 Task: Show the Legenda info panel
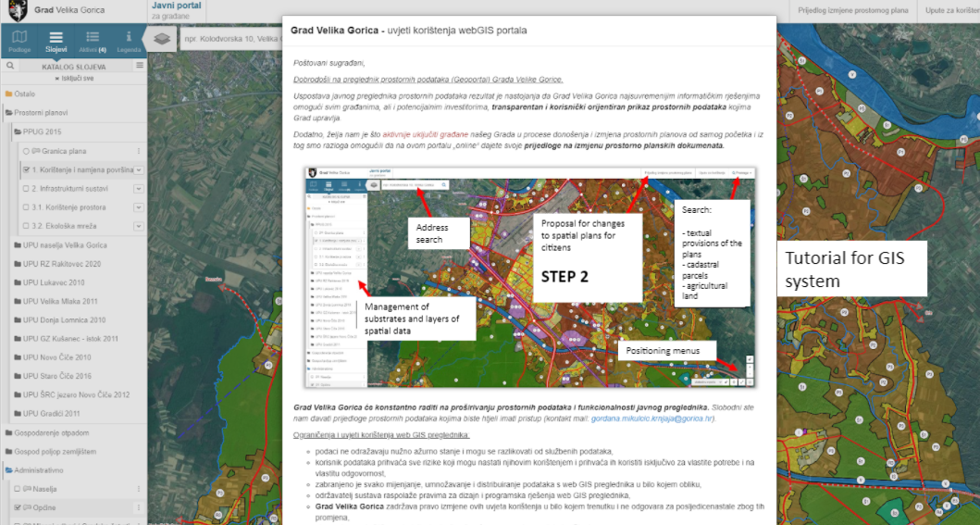click(x=129, y=41)
